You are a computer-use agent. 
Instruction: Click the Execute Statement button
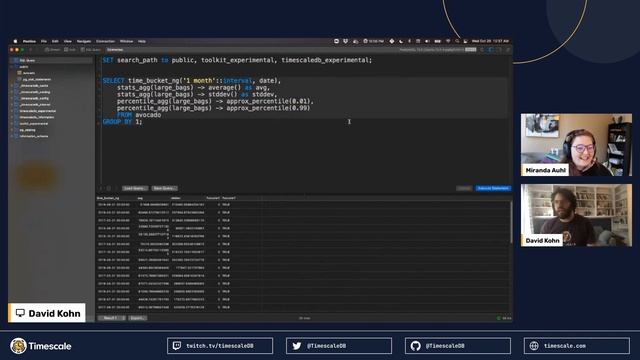point(493,189)
